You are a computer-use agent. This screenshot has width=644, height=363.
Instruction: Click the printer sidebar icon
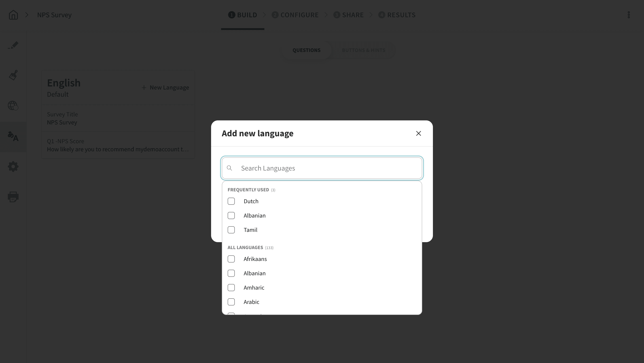click(13, 197)
